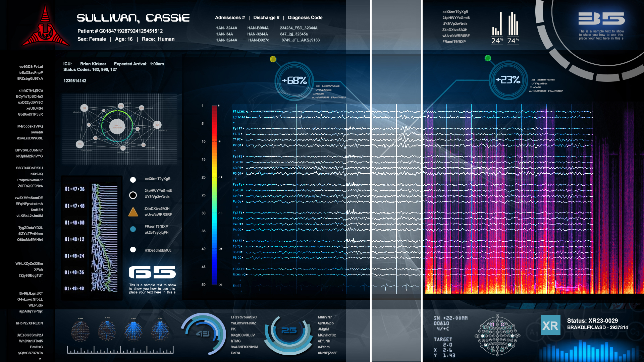Click the Status: XR23-0029 label
644x362 pixels.
tap(592, 321)
